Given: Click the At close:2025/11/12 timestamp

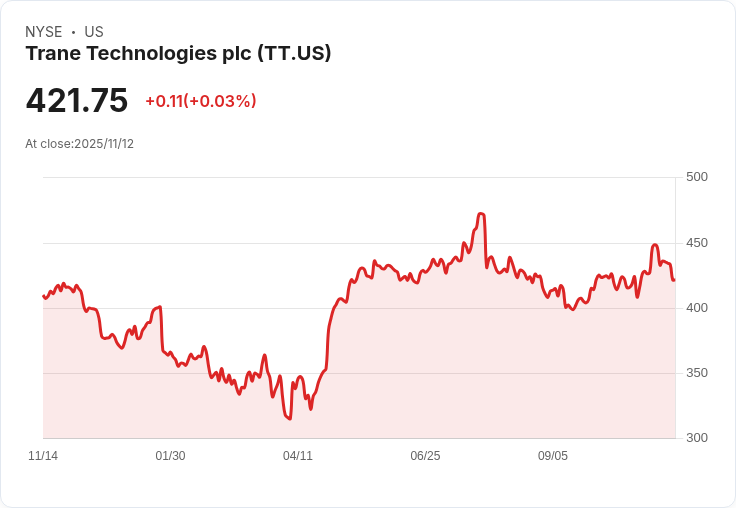Looking at the screenshot, I should (79, 144).
